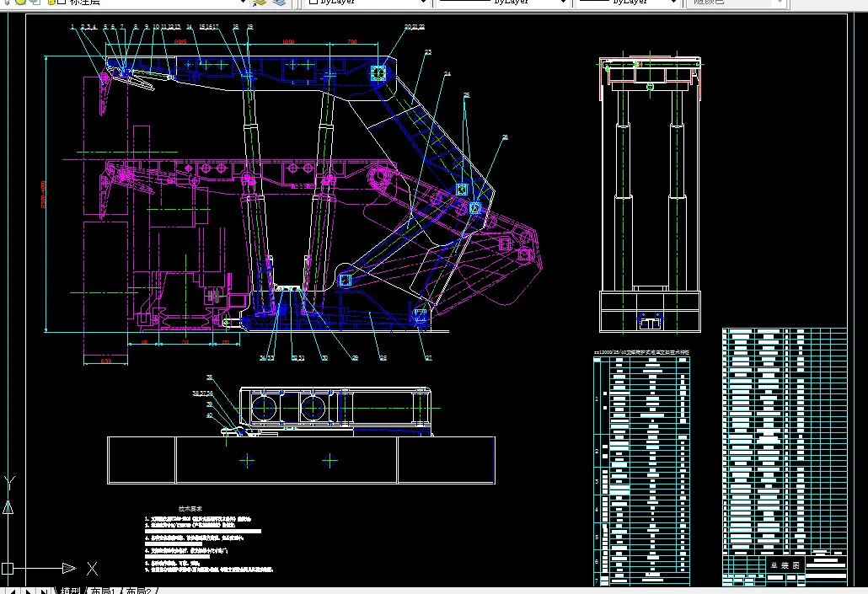Click the next-tab arrow in tab navigation
Screen dimensions: 868x594
coord(28,591)
